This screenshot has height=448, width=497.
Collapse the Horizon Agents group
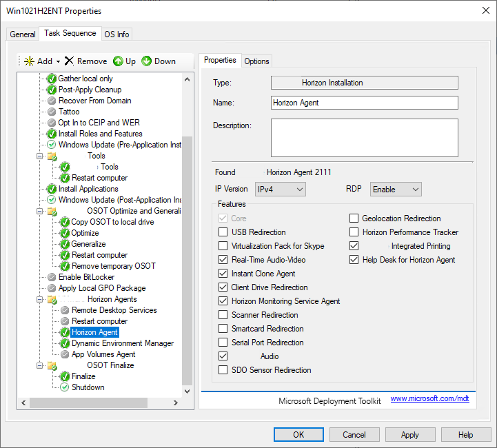point(39,299)
